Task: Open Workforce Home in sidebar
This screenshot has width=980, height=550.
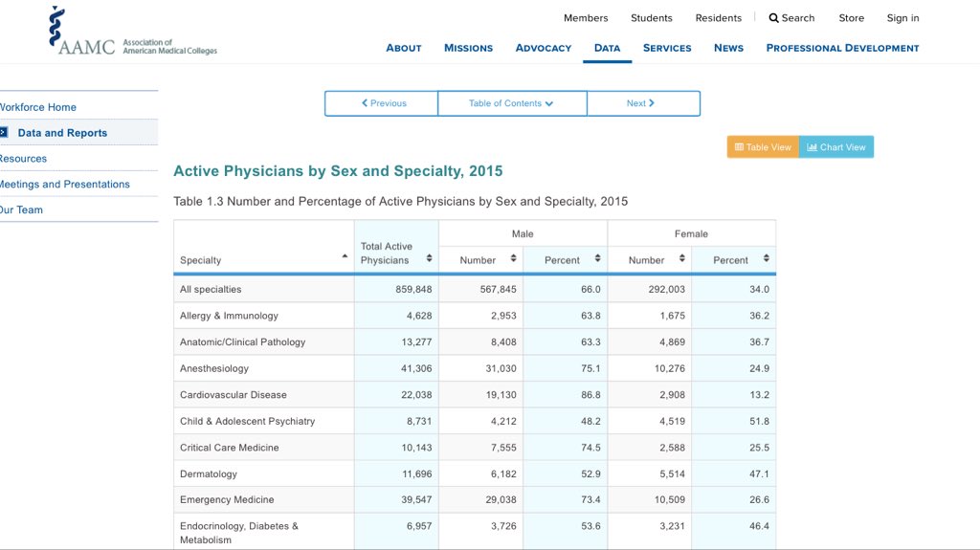Action: point(38,107)
